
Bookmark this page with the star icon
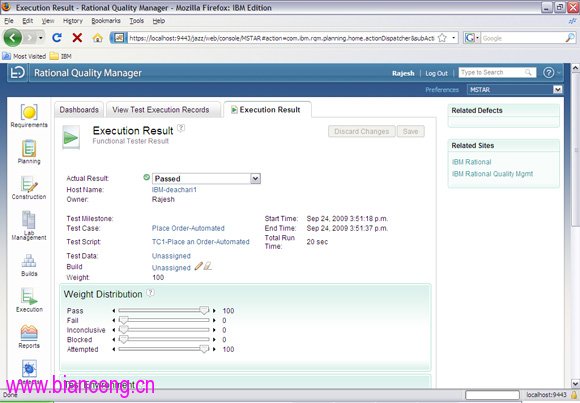point(442,38)
